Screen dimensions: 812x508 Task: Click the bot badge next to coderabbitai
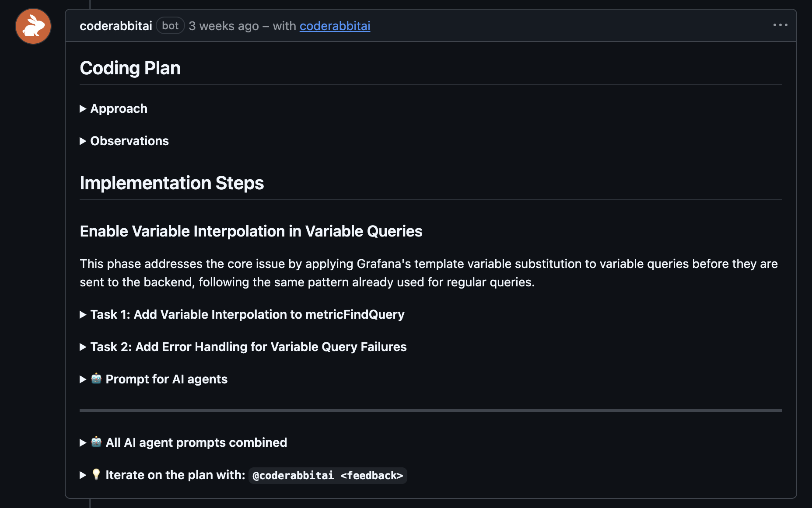click(x=170, y=26)
